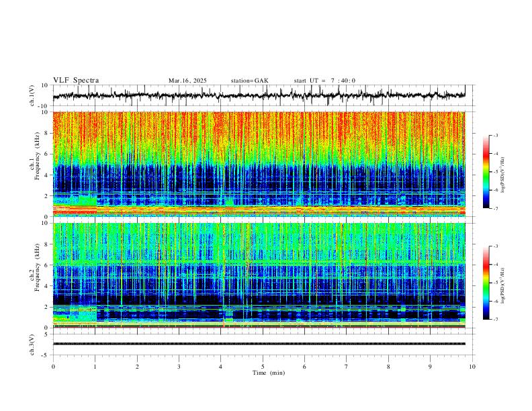Click the time axis tick label '5'
532x411 pixels.
coord(263,367)
